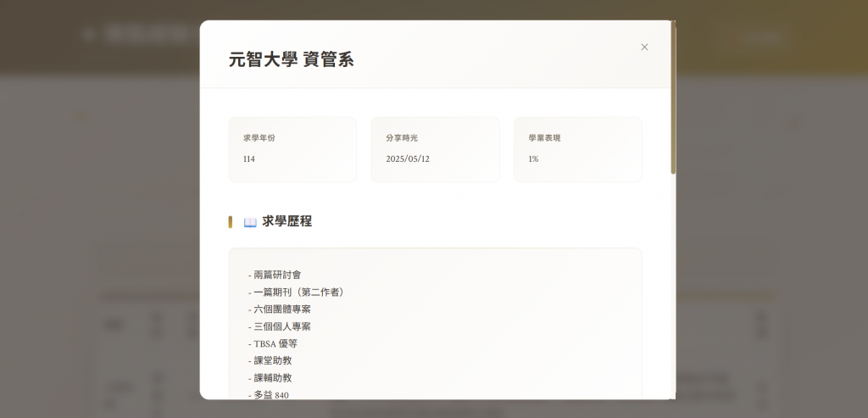Viewport: 868px width, 418px height.
Task: Click the 求學歷程 section heading
Action: 287,221
